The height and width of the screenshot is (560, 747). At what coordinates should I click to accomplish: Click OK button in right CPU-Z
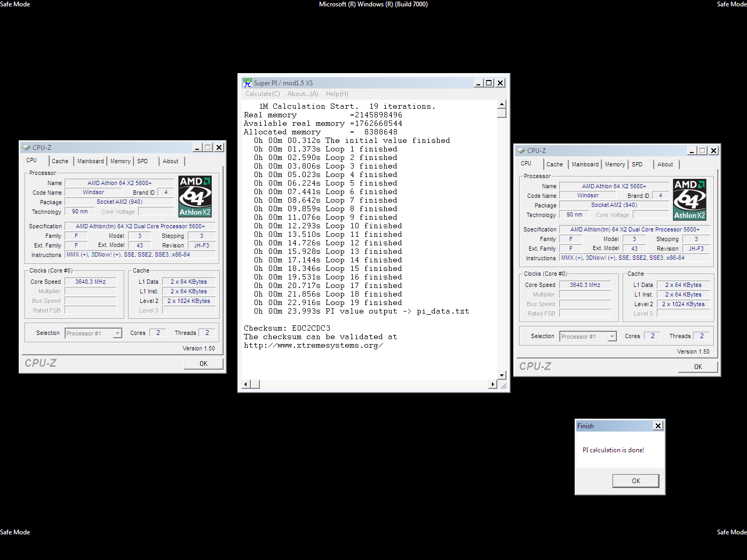(698, 366)
